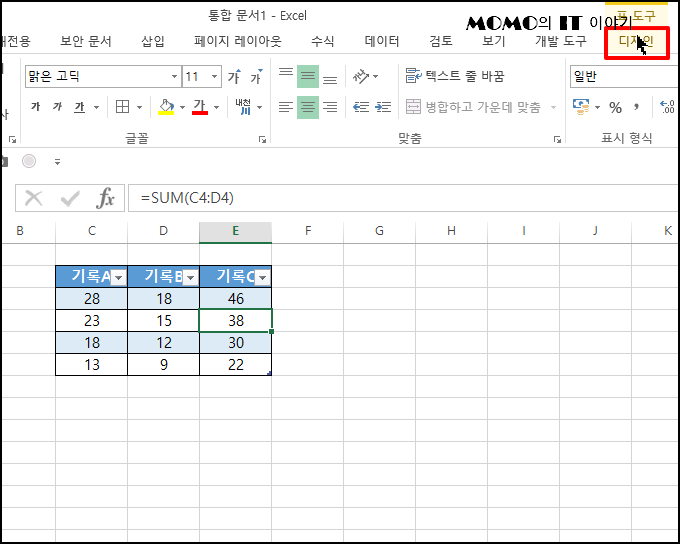
Task: Click the formula bar input
Action: coord(403,198)
